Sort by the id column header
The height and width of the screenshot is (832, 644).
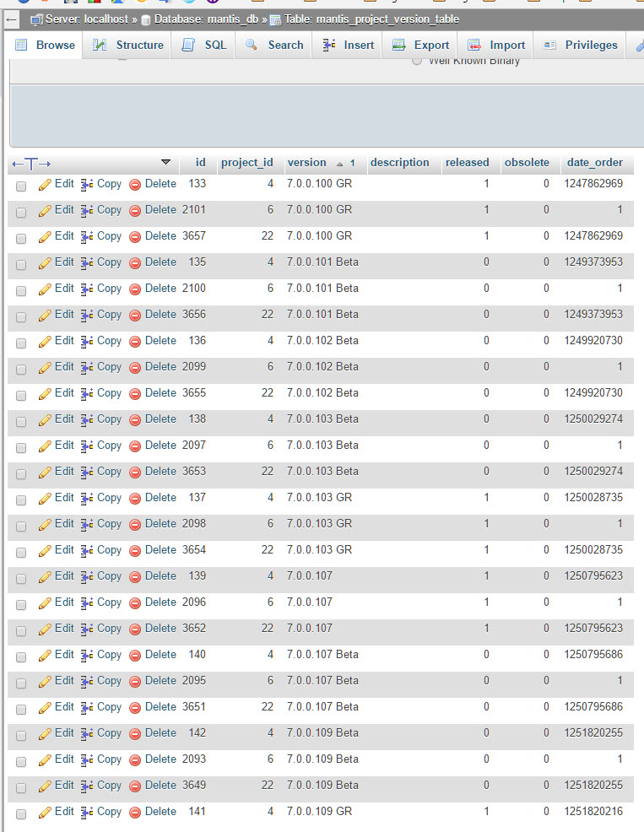point(201,163)
